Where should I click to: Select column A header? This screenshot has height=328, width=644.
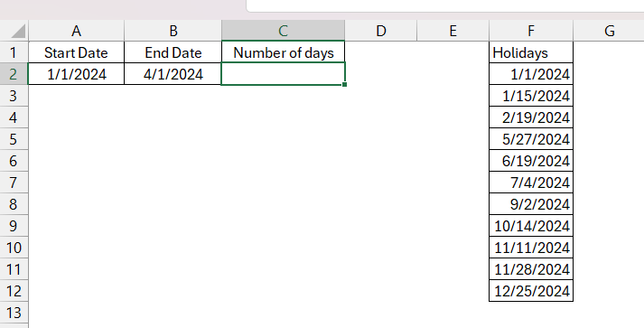(x=76, y=31)
